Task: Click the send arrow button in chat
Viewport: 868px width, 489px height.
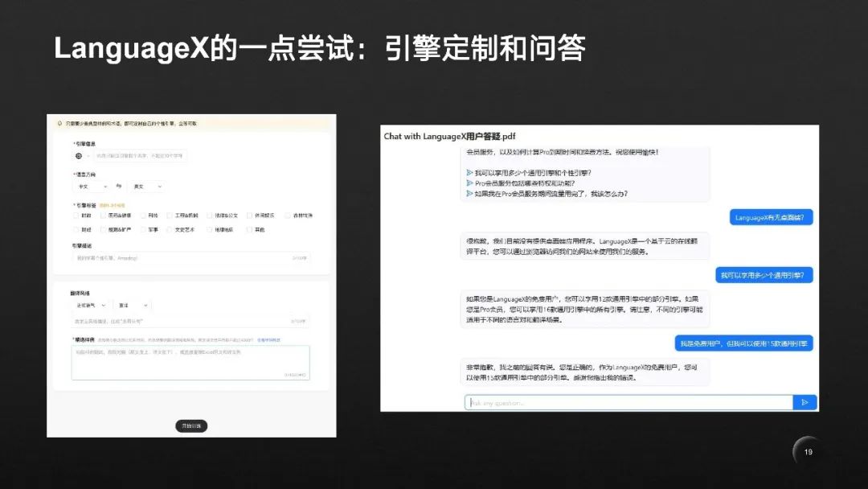Action: pyautogui.click(x=805, y=403)
